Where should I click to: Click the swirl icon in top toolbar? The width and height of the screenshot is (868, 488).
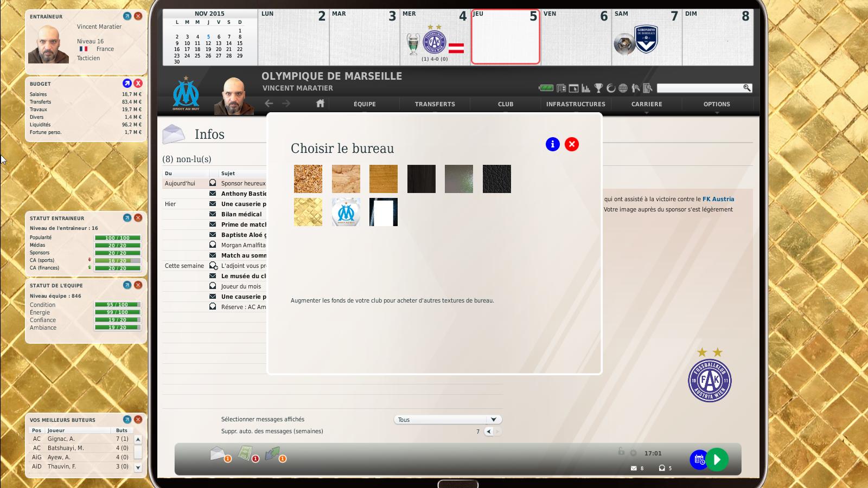[x=611, y=88]
